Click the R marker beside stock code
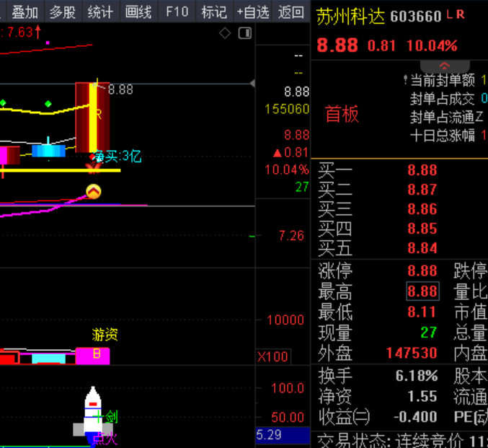488x448 pixels. 461,14
